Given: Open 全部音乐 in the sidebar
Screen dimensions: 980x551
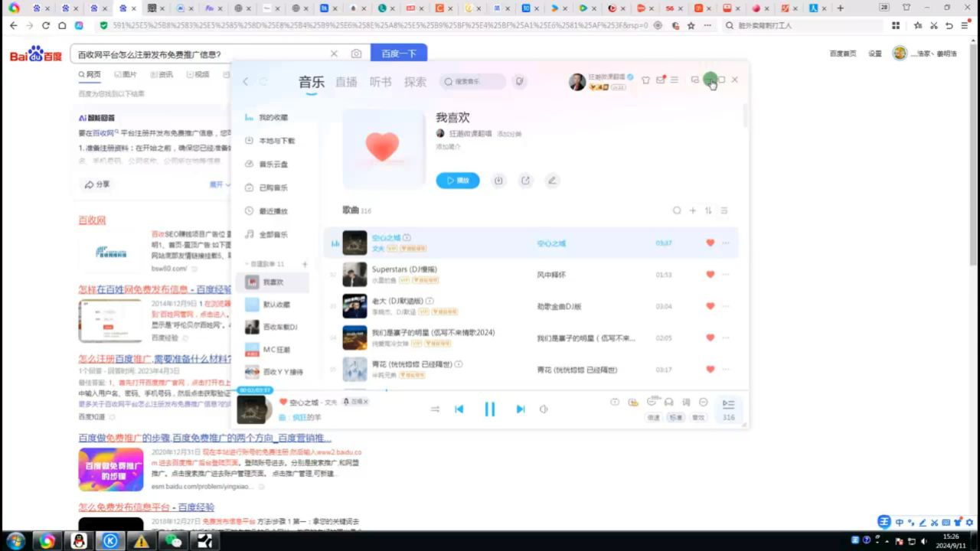Looking at the screenshot, I should (273, 234).
